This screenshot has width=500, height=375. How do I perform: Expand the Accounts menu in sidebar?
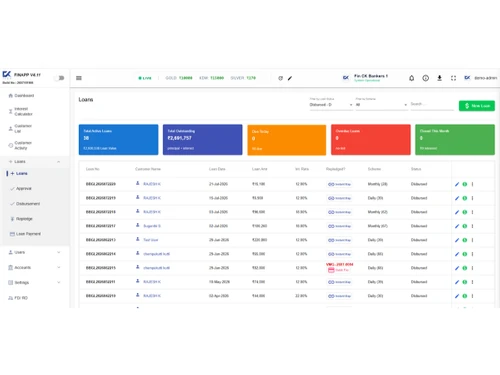[35, 268]
